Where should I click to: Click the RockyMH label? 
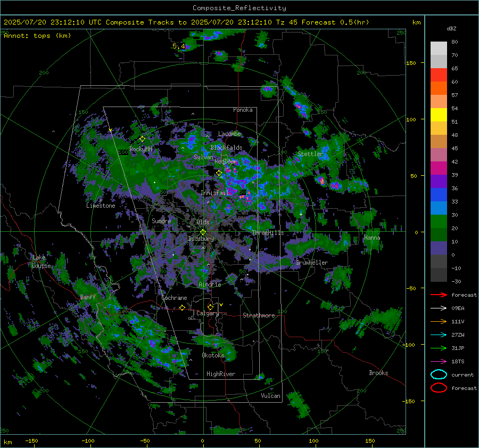tap(141, 149)
